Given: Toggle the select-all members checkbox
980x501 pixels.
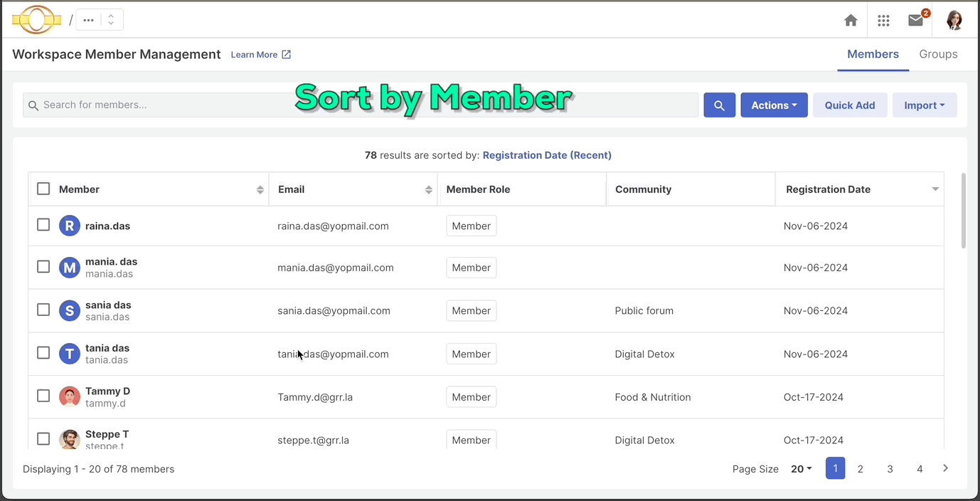Looking at the screenshot, I should click(43, 189).
